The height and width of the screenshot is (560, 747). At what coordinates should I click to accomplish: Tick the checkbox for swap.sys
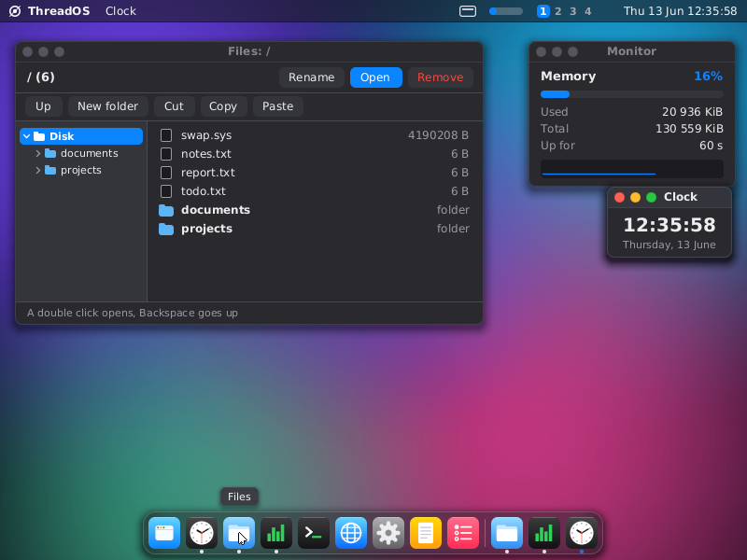click(x=166, y=135)
